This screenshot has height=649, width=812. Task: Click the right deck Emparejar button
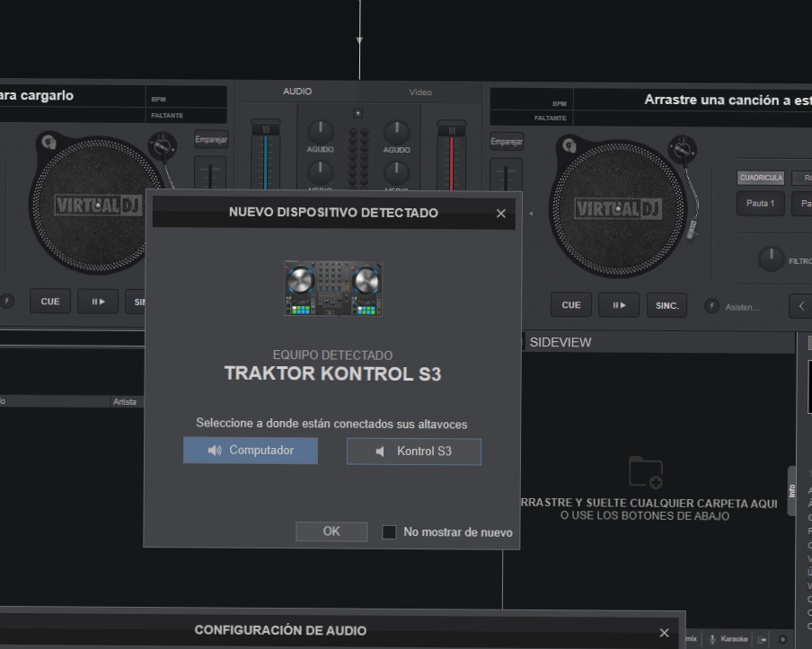tap(507, 141)
